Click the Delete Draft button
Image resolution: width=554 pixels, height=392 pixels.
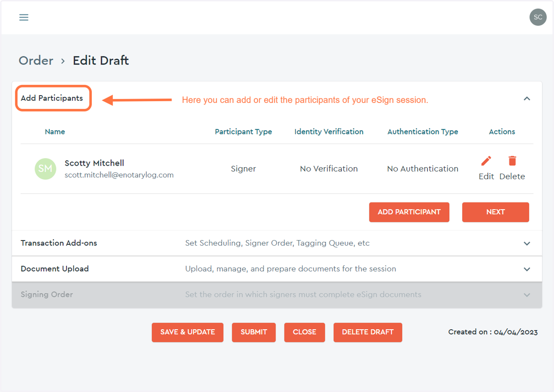coord(368,332)
